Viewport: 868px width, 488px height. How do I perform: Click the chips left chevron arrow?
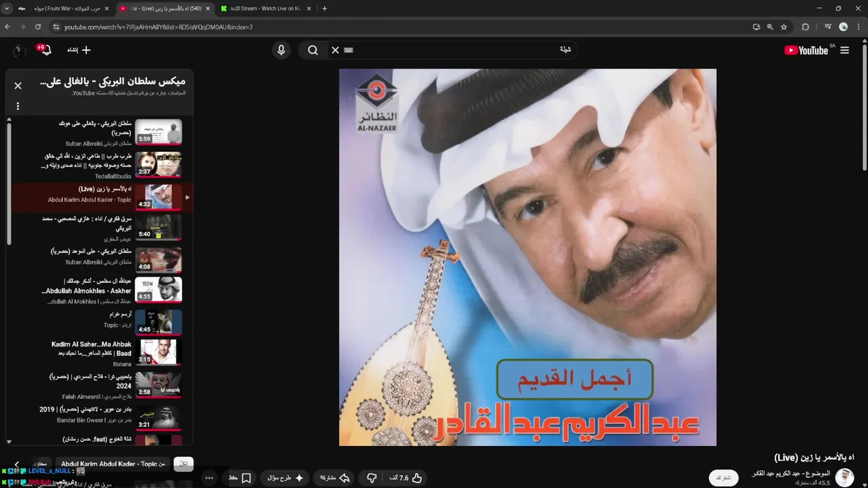[x=16, y=464]
